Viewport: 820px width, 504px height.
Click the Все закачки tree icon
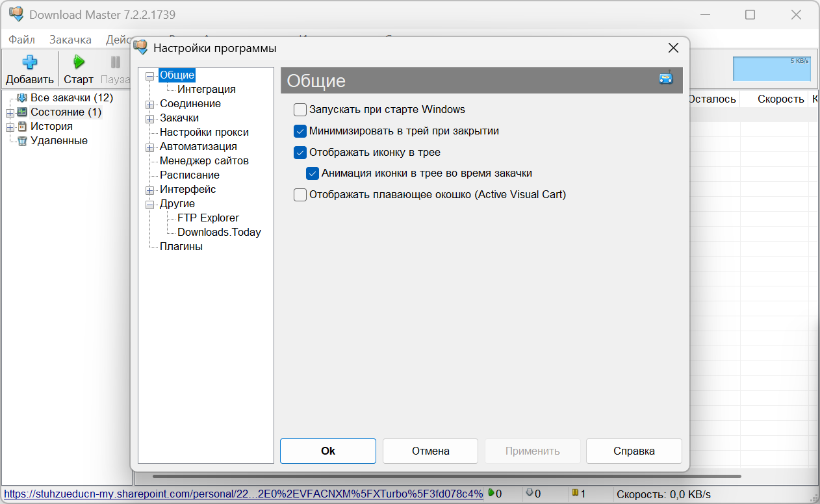pos(23,98)
